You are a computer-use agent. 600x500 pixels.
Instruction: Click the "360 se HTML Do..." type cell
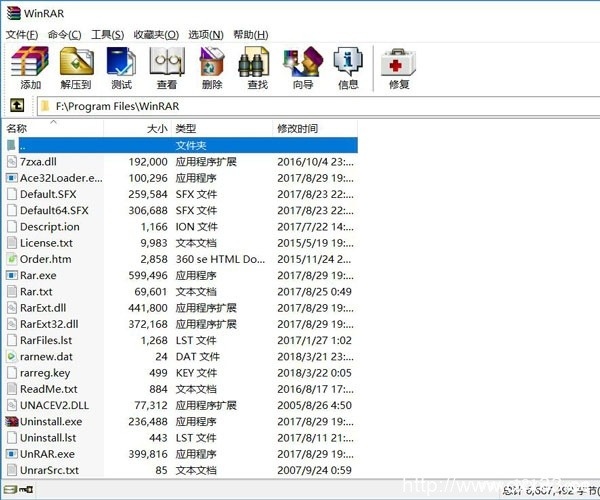point(220,259)
